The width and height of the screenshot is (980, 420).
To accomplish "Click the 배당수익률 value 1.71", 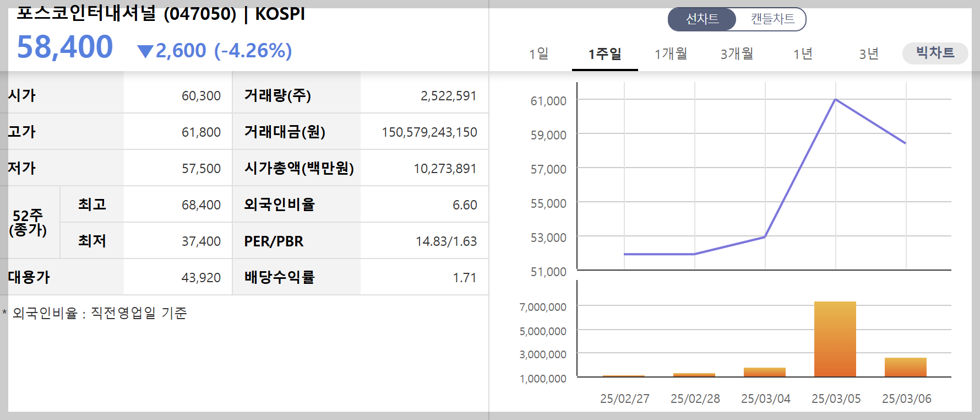I will pos(465,278).
